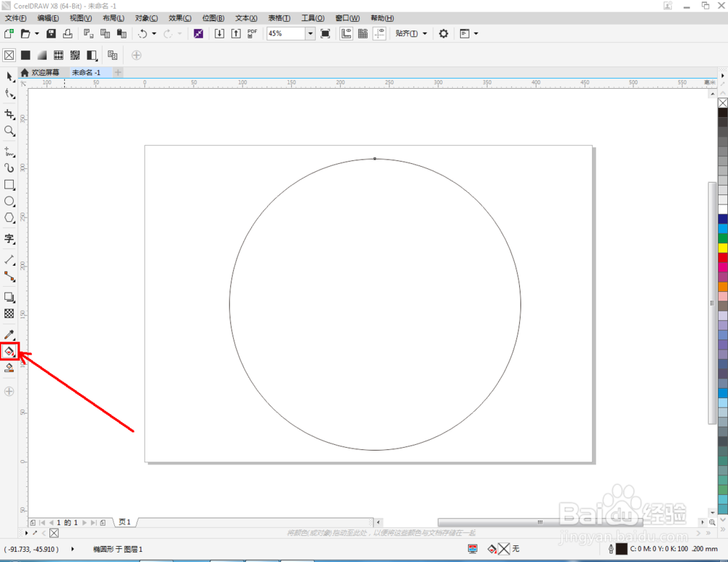
Task: Choose Vector Pattern Fill option
Action: pyautogui.click(x=58, y=55)
